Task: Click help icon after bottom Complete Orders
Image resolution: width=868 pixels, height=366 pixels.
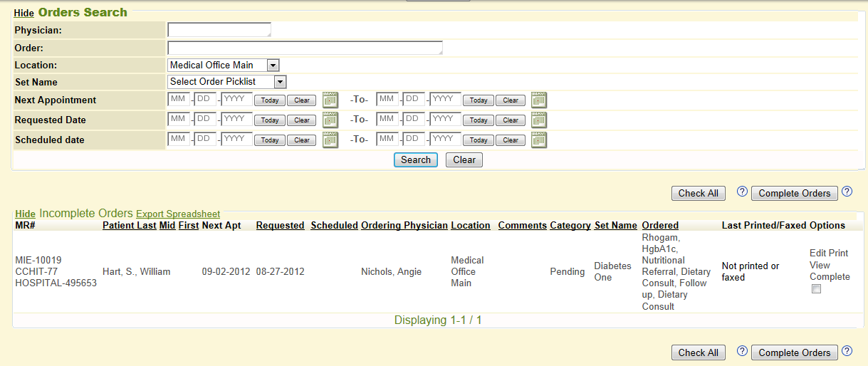Action: coord(847,350)
